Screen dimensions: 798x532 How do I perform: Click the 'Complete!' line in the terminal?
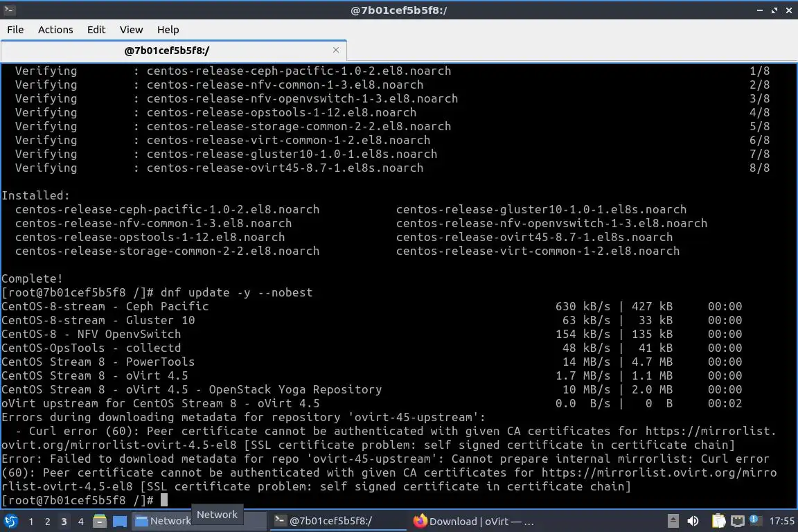(x=32, y=279)
